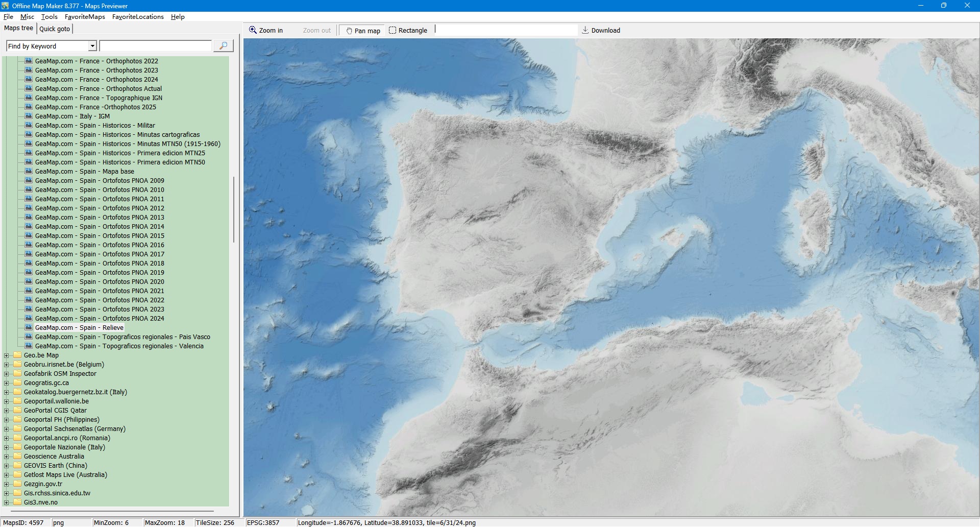This screenshot has height=527, width=980.
Task: Open the Find by Keyword dropdown
Action: pyautogui.click(x=92, y=46)
